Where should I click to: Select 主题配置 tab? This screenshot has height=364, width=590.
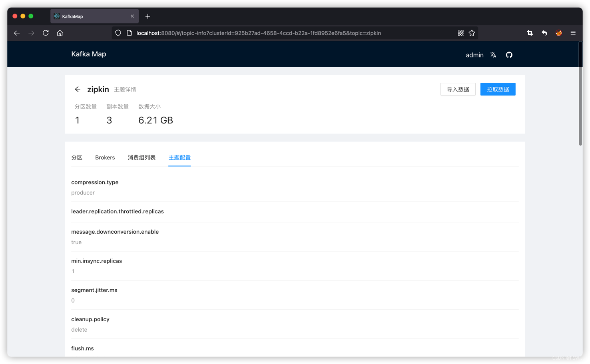pyautogui.click(x=179, y=157)
